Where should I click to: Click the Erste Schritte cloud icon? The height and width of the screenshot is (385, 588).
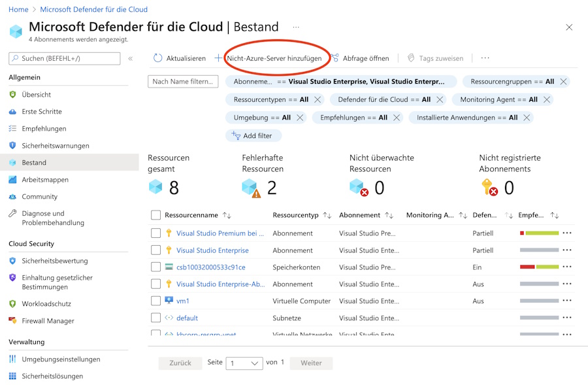coord(12,111)
